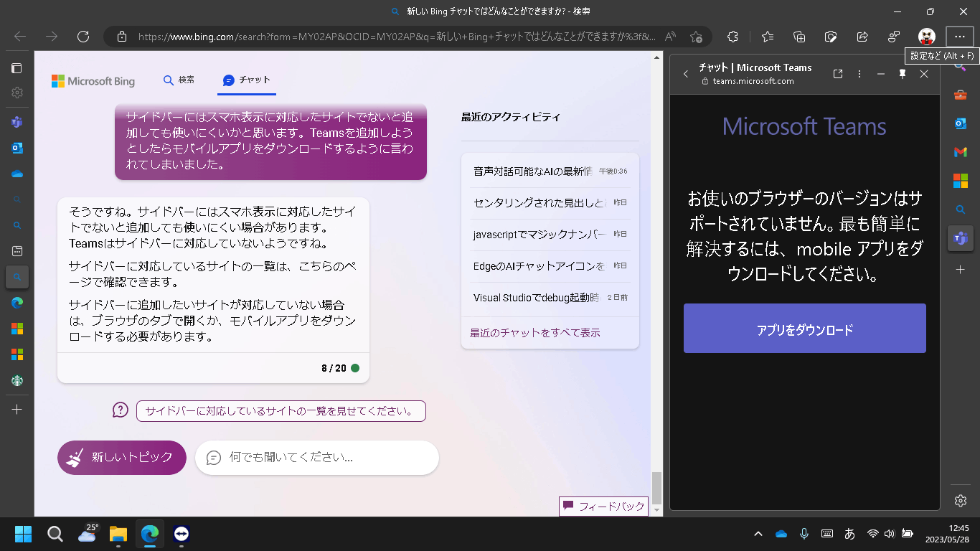The width and height of the screenshot is (980, 551).
Task: Open the Tools briefcase in right sidebar
Action: pos(960,95)
